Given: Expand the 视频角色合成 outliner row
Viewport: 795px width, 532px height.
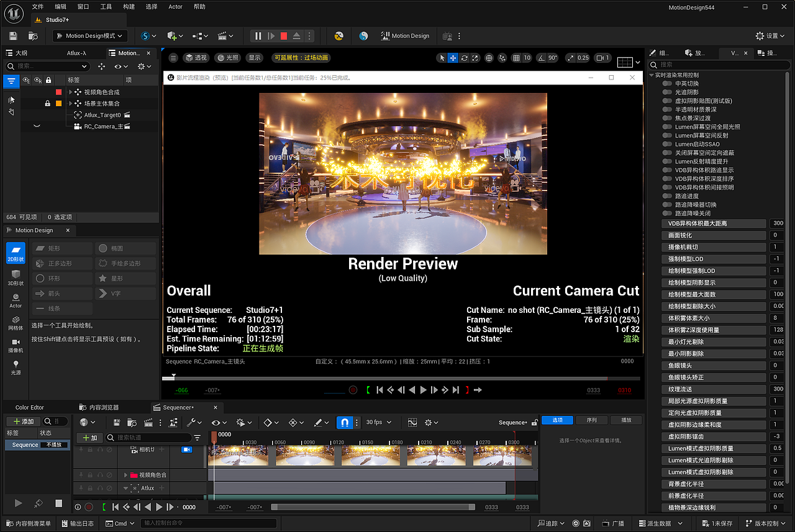Looking at the screenshot, I should click(70, 92).
